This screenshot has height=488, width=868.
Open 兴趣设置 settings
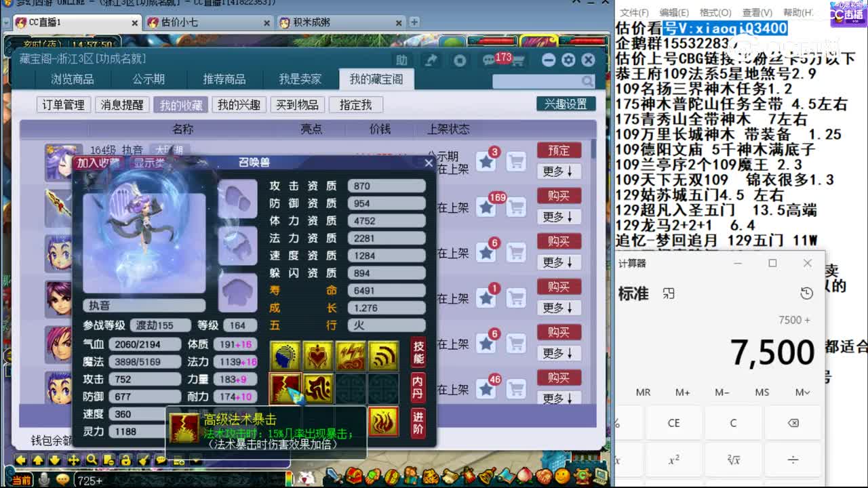(566, 104)
